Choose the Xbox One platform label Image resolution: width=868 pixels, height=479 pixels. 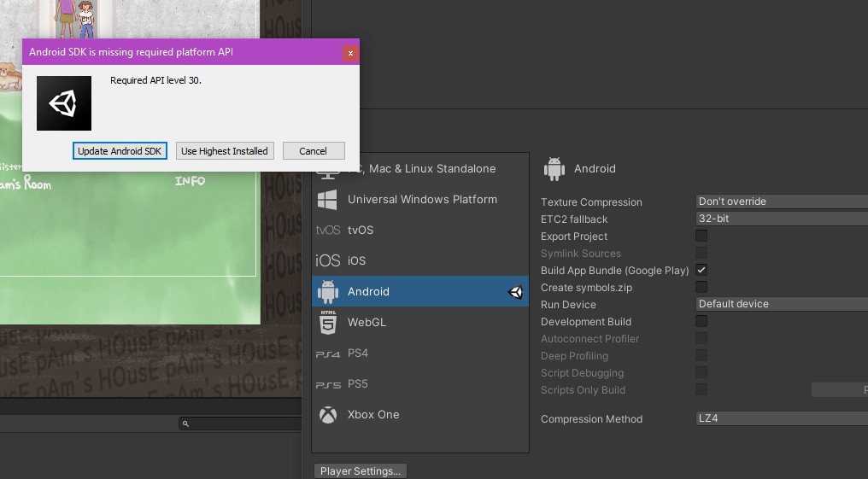coord(373,414)
